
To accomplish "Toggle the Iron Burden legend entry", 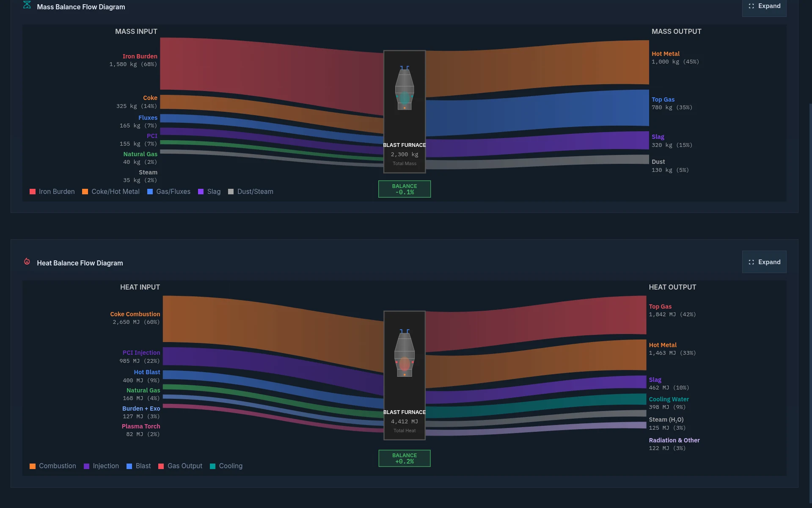I will coord(52,191).
